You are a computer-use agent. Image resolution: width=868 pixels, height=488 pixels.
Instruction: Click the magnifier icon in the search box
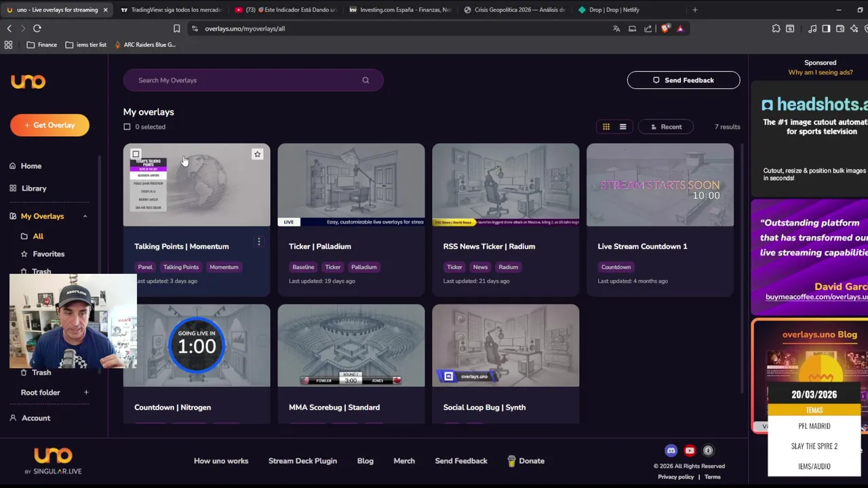[x=366, y=80]
